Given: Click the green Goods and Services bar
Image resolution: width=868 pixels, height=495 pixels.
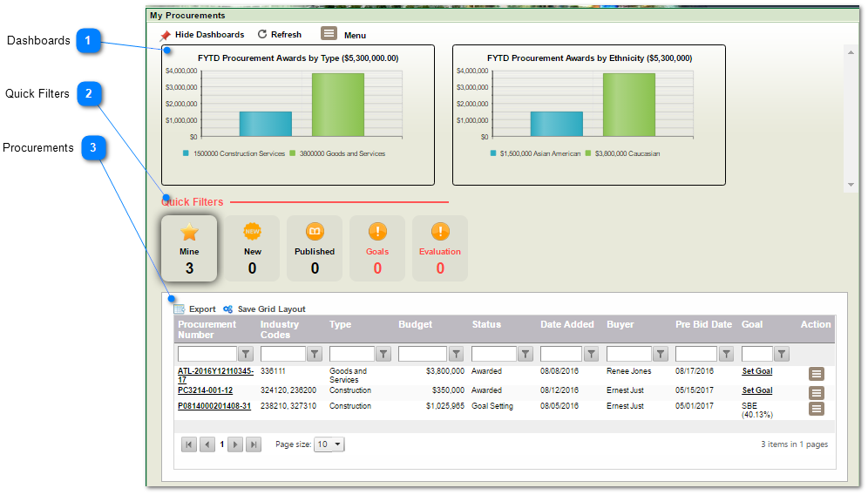Looking at the screenshot, I should coord(337,105).
